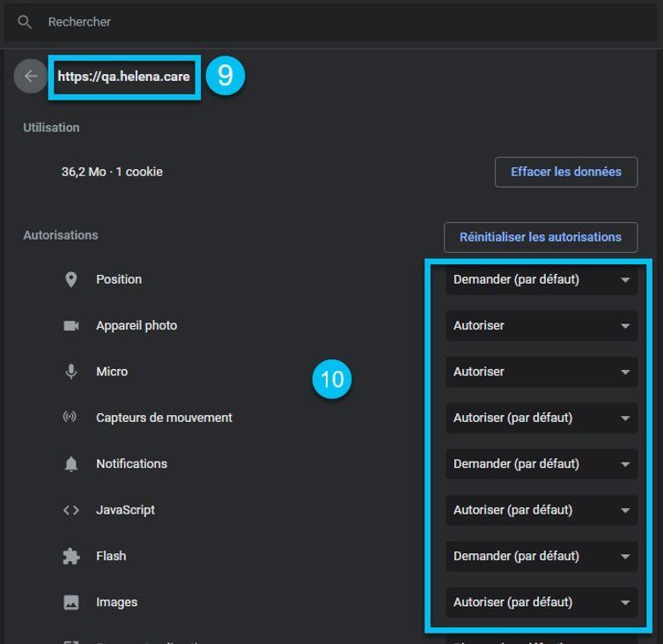
Task: Go back with the arrow button
Action: [31, 76]
